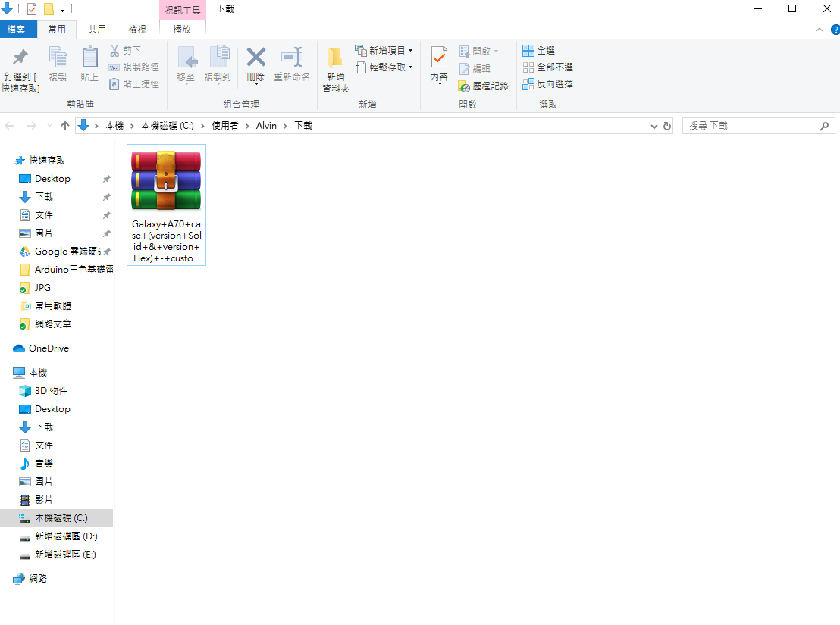Click 本機 in the address breadcrumb
The height and width of the screenshot is (625, 840).
(x=114, y=126)
